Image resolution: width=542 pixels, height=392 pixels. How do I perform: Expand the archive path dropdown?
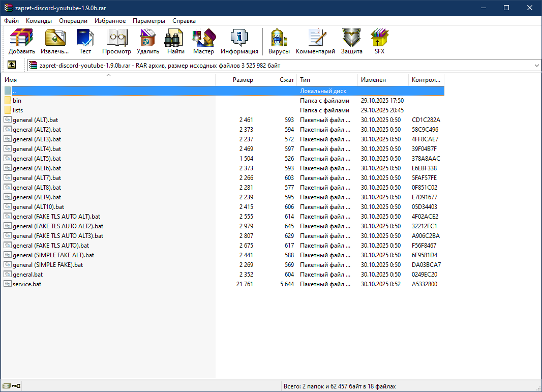pos(536,65)
